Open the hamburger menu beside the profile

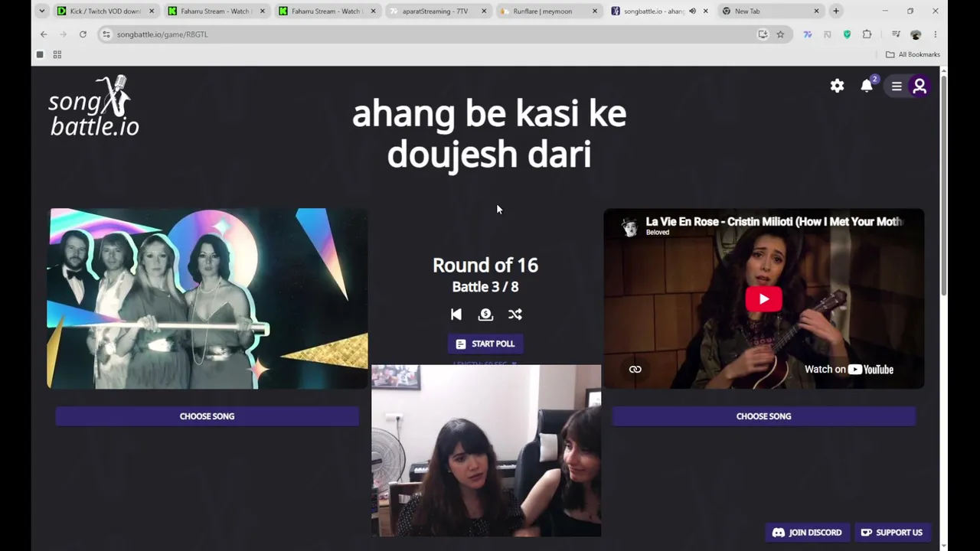click(x=897, y=86)
